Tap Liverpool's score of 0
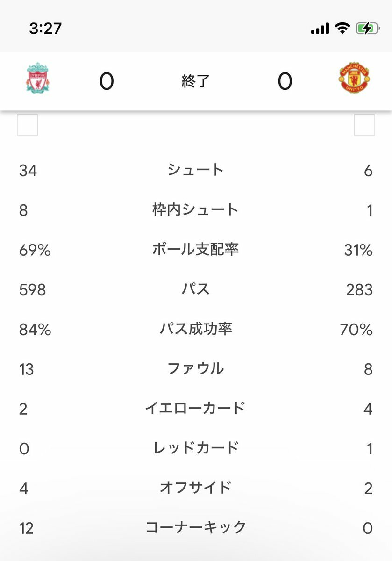Viewport: 392px width, 561px height. pos(107,82)
